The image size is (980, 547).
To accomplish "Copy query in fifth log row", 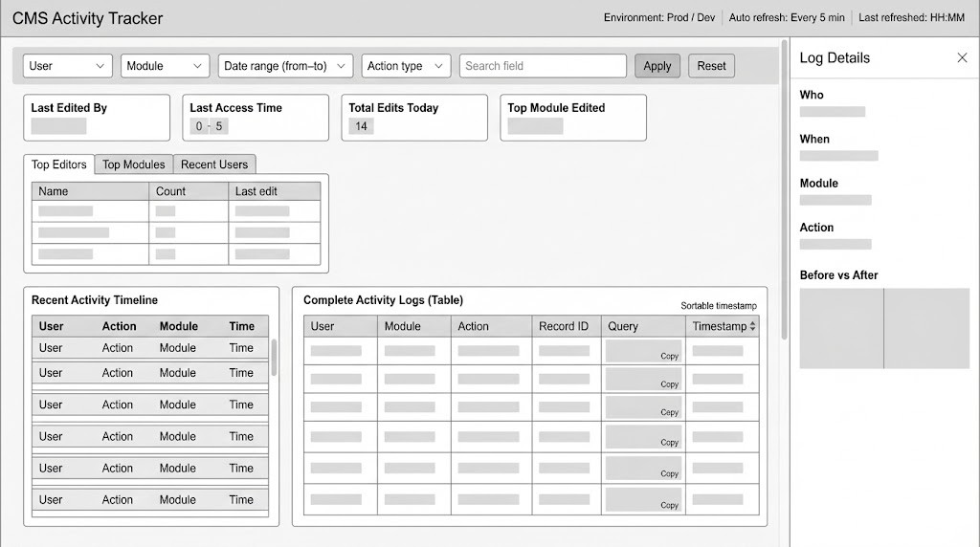I will [669, 473].
